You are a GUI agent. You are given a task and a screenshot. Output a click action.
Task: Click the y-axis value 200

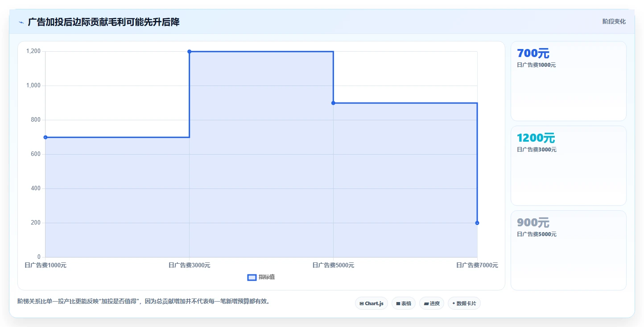coord(36,223)
